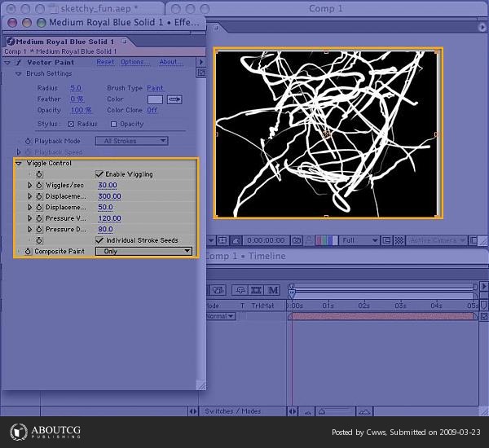Viewport: 489px width, 448px height.
Task: Click the RGB channels icon in viewer
Action: tap(327, 240)
